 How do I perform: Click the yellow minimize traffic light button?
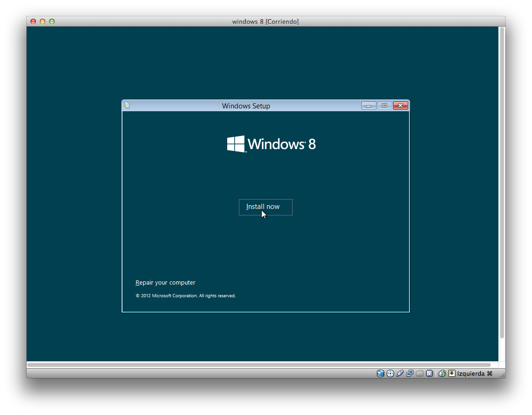[42, 21]
